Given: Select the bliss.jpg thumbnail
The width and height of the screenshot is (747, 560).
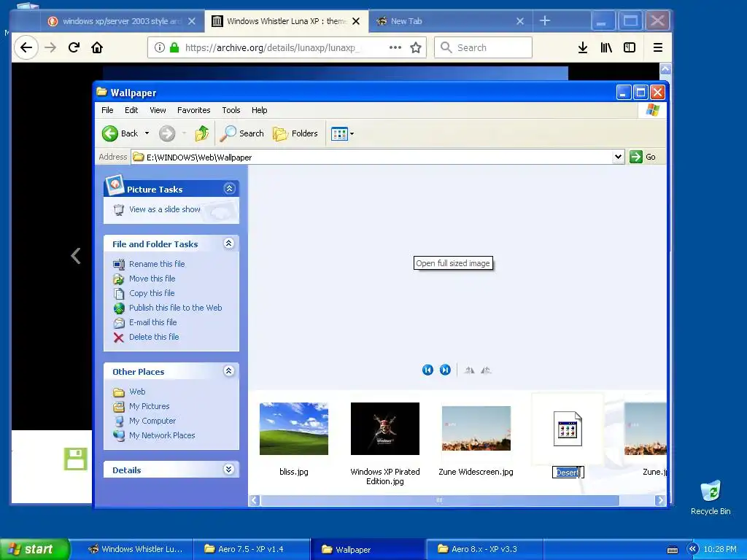Looking at the screenshot, I should [294, 429].
